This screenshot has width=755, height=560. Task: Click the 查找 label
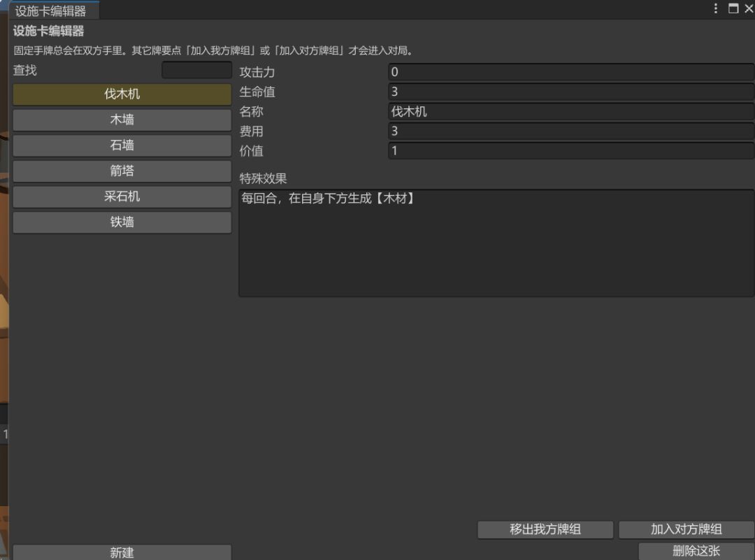[x=25, y=71]
